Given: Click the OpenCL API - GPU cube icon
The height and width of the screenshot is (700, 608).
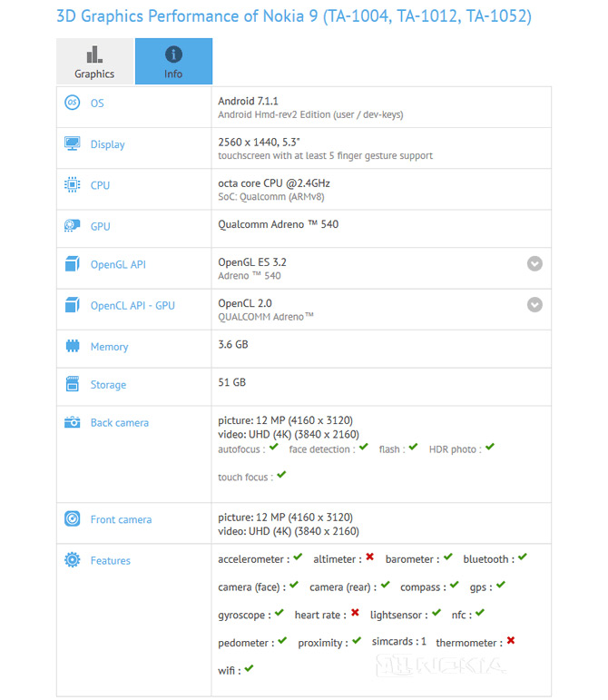Looking at the screenshot, I should pos(73,305).
